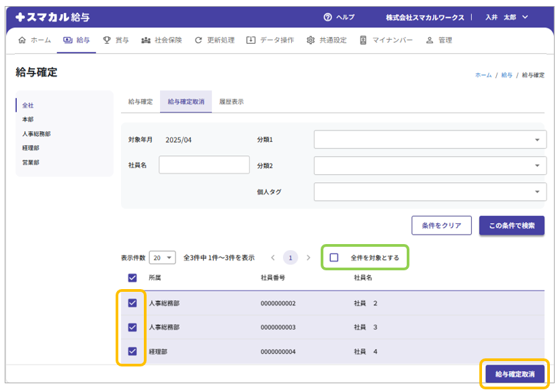Screen dimensions: 560x392
Task: Enable the 全件を対象とする checkbox
Action: (334, 258)
